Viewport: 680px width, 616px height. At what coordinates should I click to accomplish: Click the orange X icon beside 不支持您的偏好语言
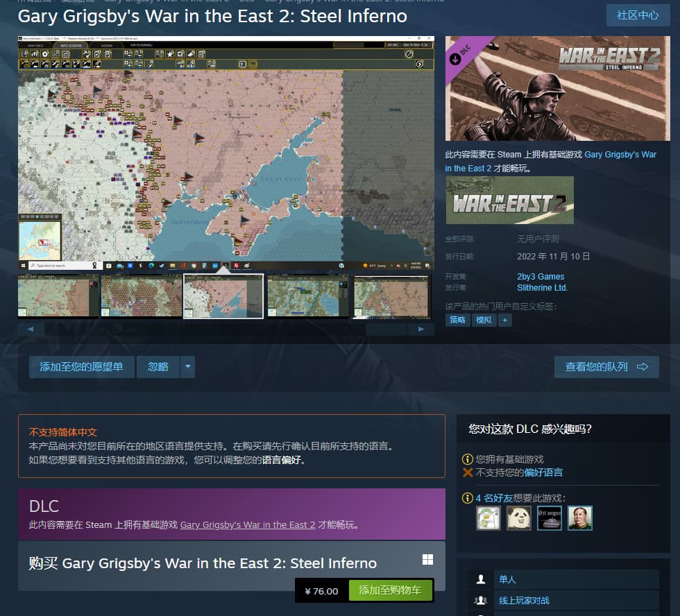(468, 472)
